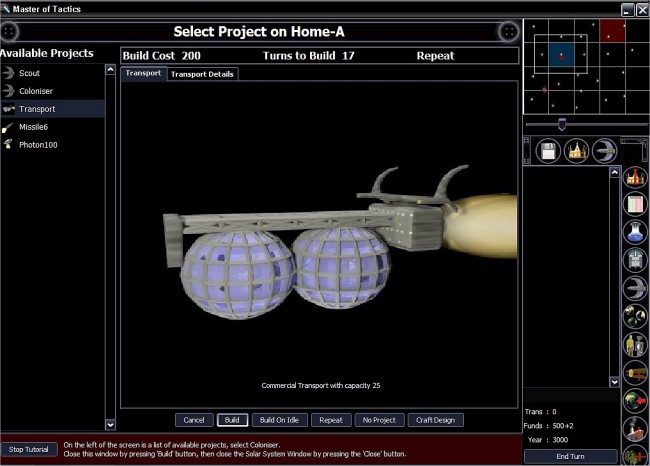Click the 'Year : 3000' readout
Screen dimensions: 650x466
pyautogui.click(x=548, y=440)
